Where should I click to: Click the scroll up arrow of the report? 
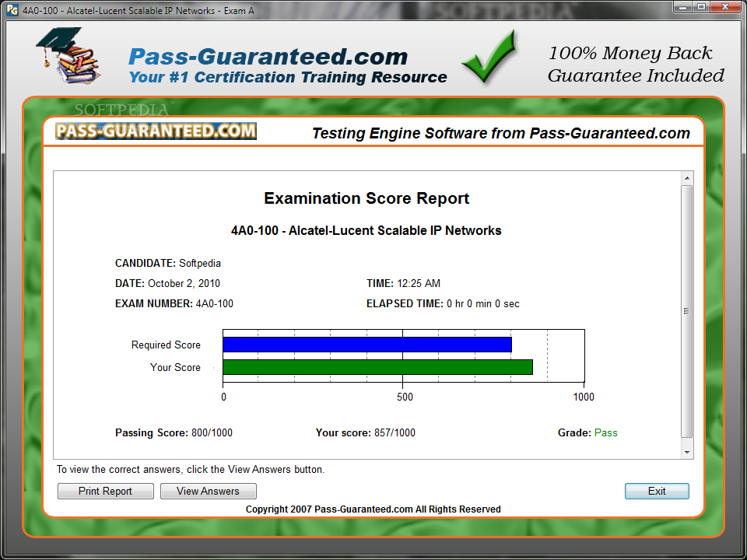(x=686, y=179)
